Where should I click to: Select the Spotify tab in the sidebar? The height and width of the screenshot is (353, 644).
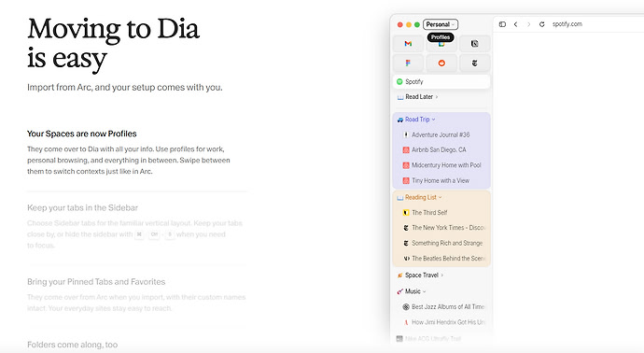[x=441, y=81]
